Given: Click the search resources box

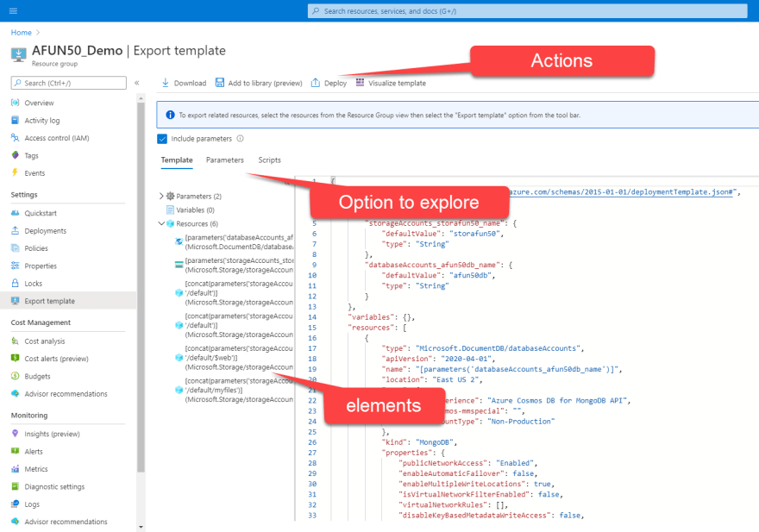Looking at the screenshot, I should [x=527, y=10].
